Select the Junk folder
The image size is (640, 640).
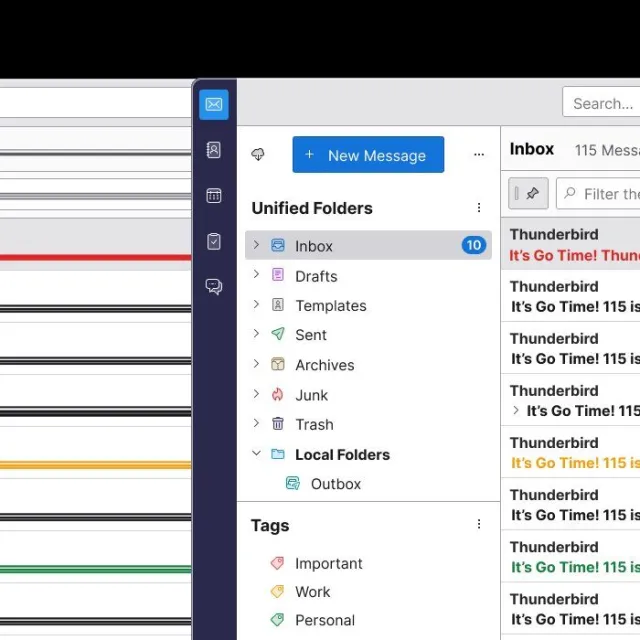[x=368, y=395]
